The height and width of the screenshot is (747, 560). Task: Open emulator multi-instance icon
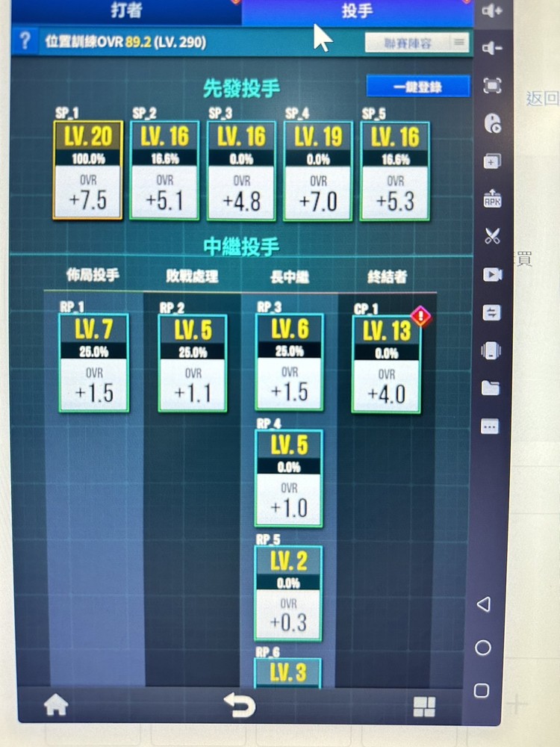492,161
